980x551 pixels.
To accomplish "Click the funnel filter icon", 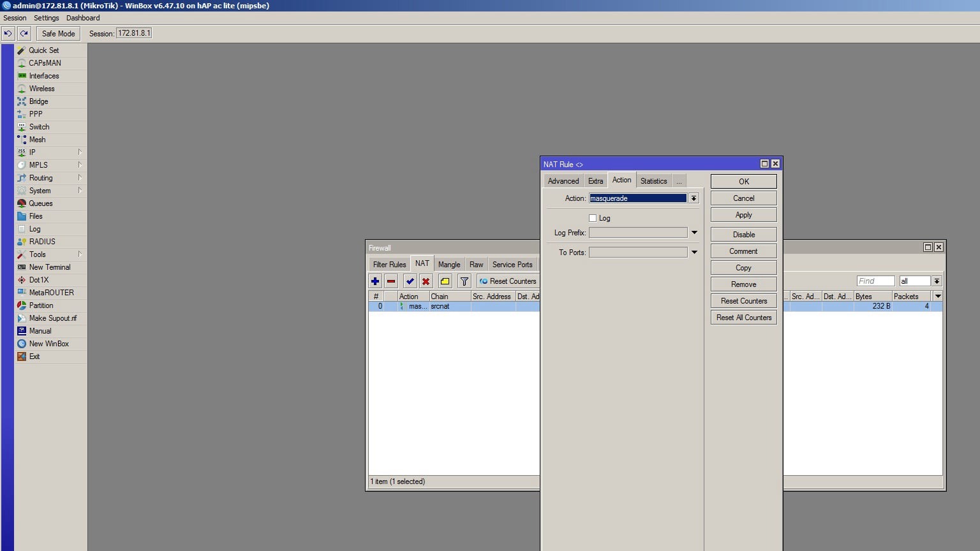I will tap(464, 281).
